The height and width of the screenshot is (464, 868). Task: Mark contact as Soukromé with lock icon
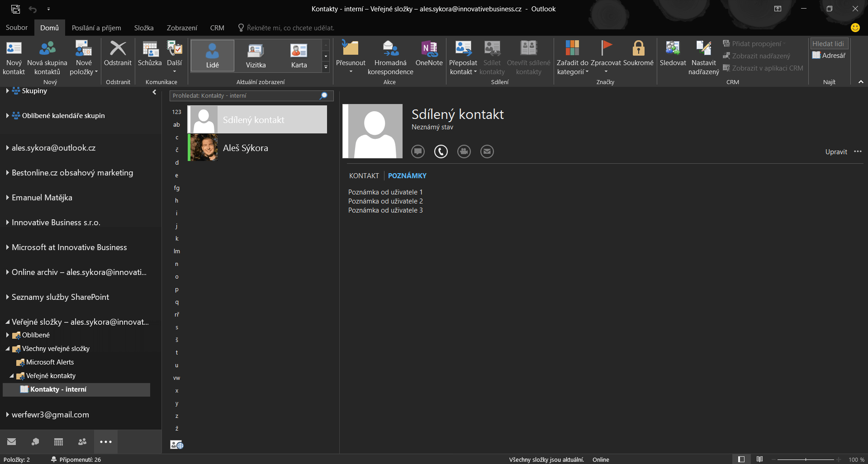[x=638, y=54]
